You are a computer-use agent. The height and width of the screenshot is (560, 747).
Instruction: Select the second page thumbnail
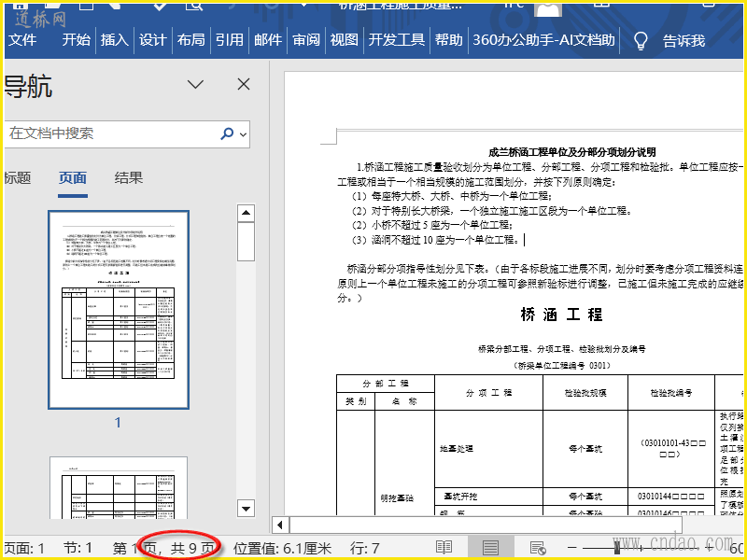119,487
